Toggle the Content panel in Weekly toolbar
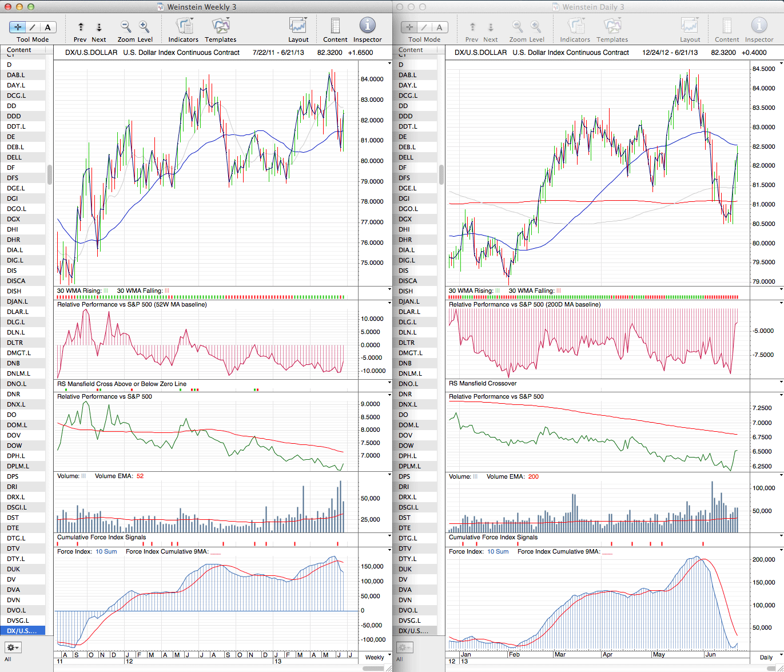 coord(335,26)
